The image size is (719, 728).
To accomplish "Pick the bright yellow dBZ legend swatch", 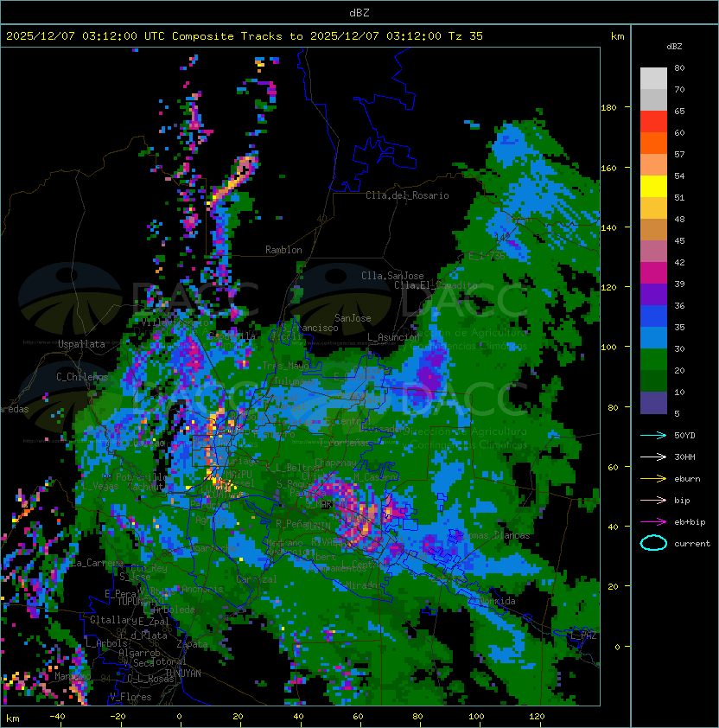I will [x=653, y=187].
